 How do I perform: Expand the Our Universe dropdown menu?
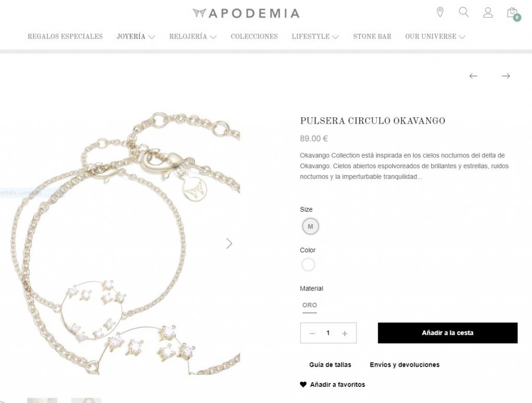(x=435, y=37)
